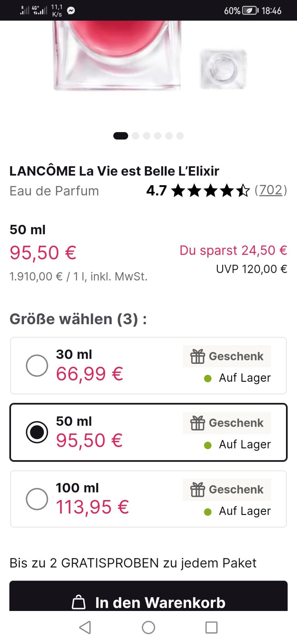This screenshot has width=297, height=644.
Task: Tap the recent apps square icon
Action: pyautogui.click(x=211, y=627)
